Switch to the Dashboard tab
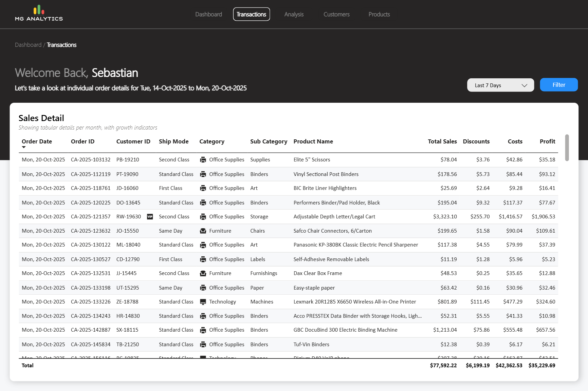 tap(208, 14)
